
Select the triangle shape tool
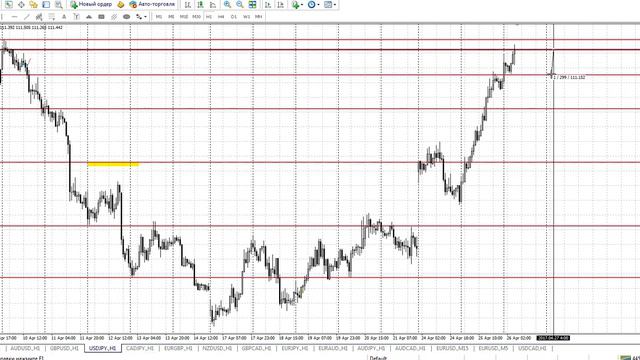click(x=89, y=17)
